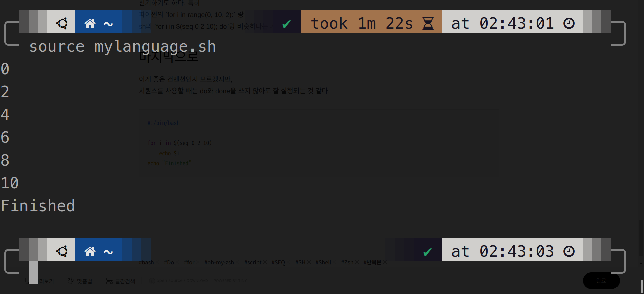The image size is (644, 294).
Task: Click the clock icon next to 02:43:01
Action: (569, 23)
